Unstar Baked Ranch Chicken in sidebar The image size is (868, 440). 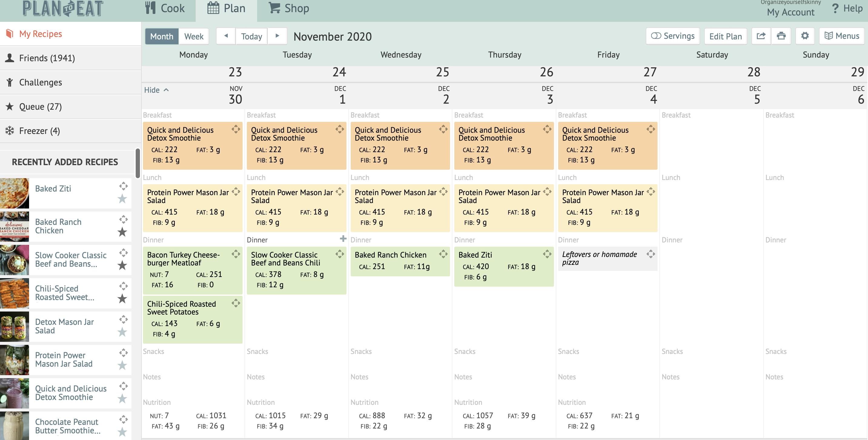coord(122,232)
